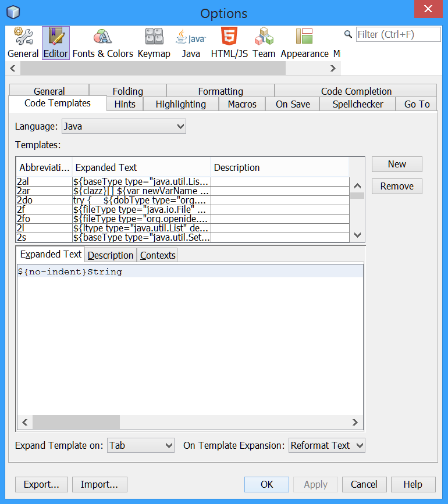
Task: Select the Editor options category
Action: 56,43
